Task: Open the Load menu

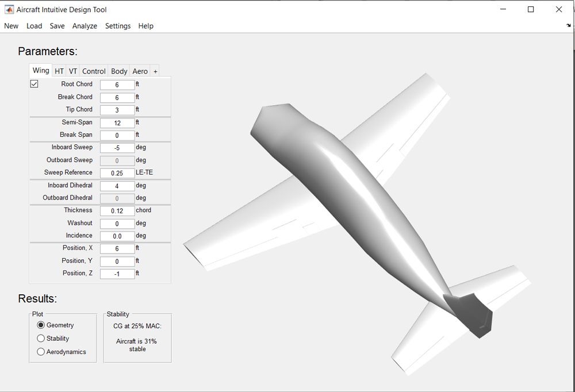Action: point(34,26)
